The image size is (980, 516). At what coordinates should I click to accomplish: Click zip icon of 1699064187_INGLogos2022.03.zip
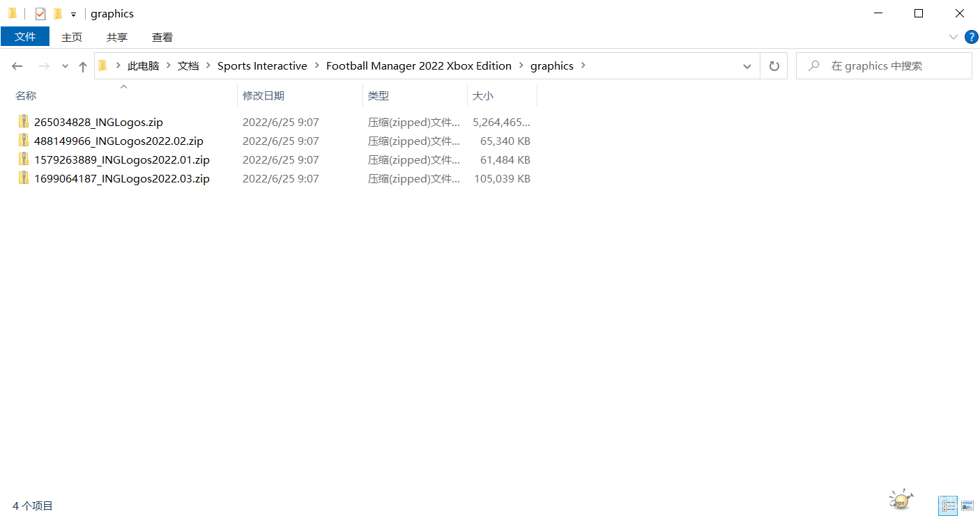click(24, 178)
